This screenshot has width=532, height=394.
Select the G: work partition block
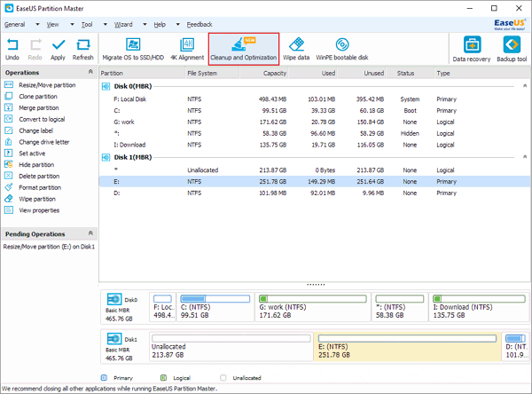click(312, 307)
